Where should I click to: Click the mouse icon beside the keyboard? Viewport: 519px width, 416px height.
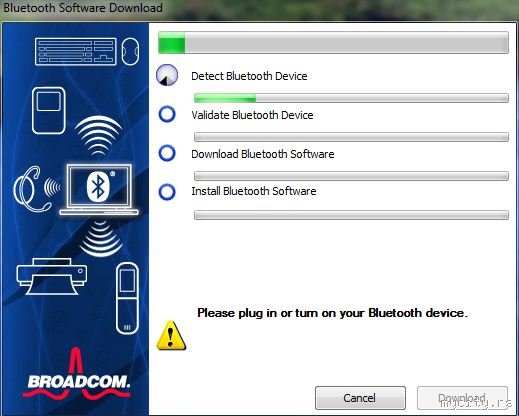pos(130,51)
